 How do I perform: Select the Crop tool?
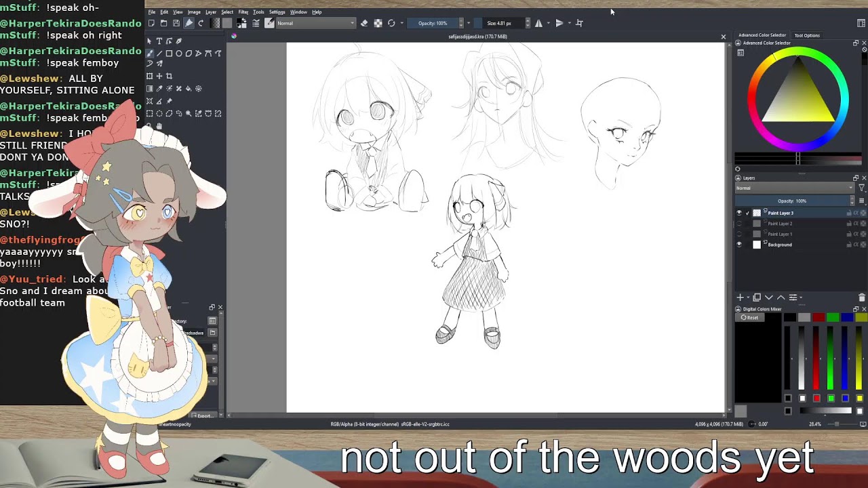pos(169,76)
